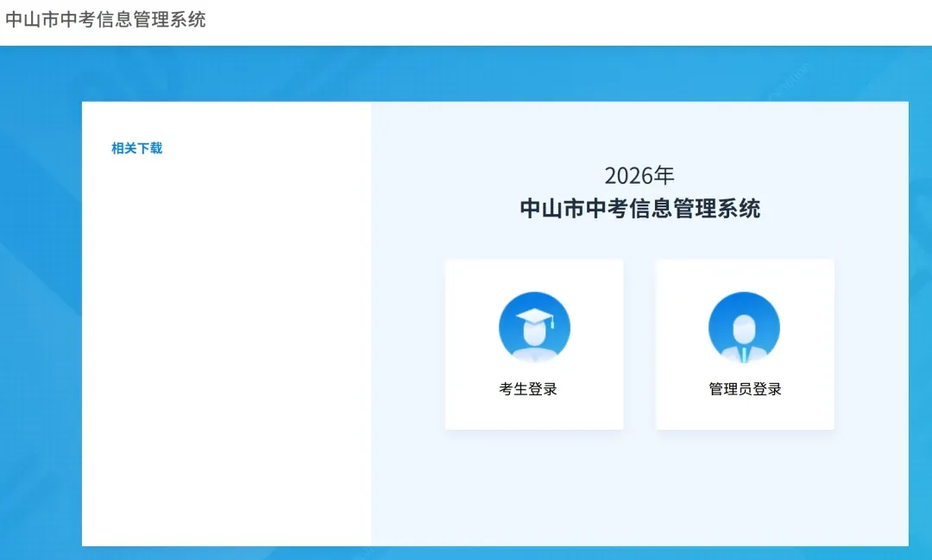Click the graduate student avatar icon
The width and height of the screenshot is (932, 560).
coord(534,328)
